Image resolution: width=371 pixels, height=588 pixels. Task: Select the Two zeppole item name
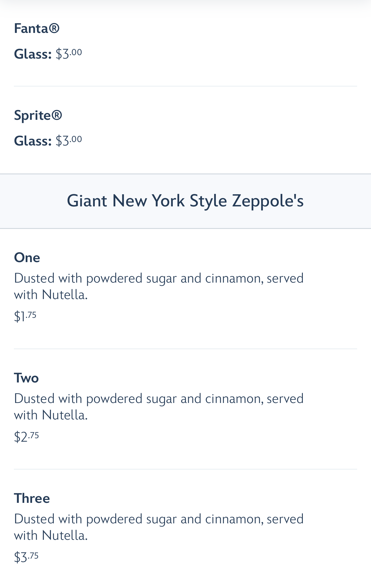pos(26,378)
